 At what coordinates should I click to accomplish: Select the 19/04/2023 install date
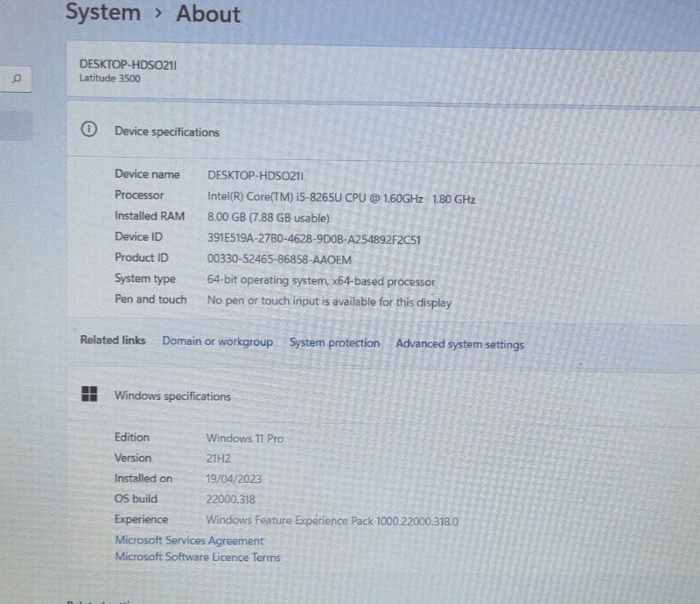234,479
